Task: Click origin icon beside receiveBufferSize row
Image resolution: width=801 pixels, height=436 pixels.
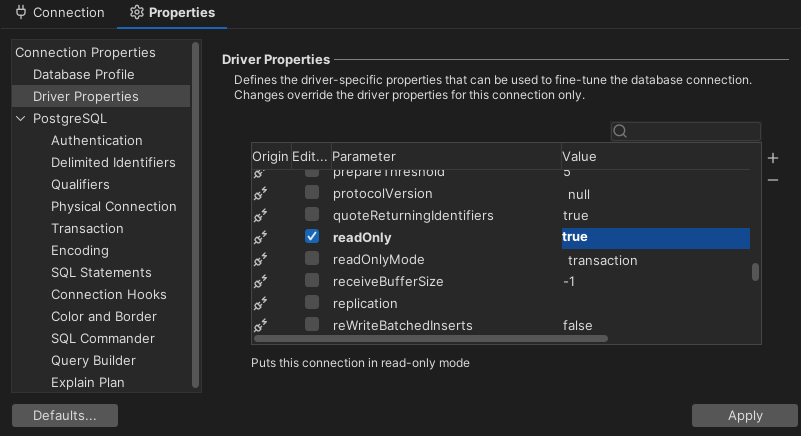Action: point(260,282)
